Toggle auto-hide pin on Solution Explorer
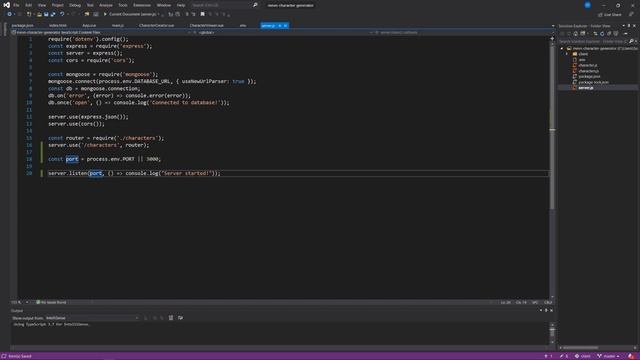 point(629,26)
